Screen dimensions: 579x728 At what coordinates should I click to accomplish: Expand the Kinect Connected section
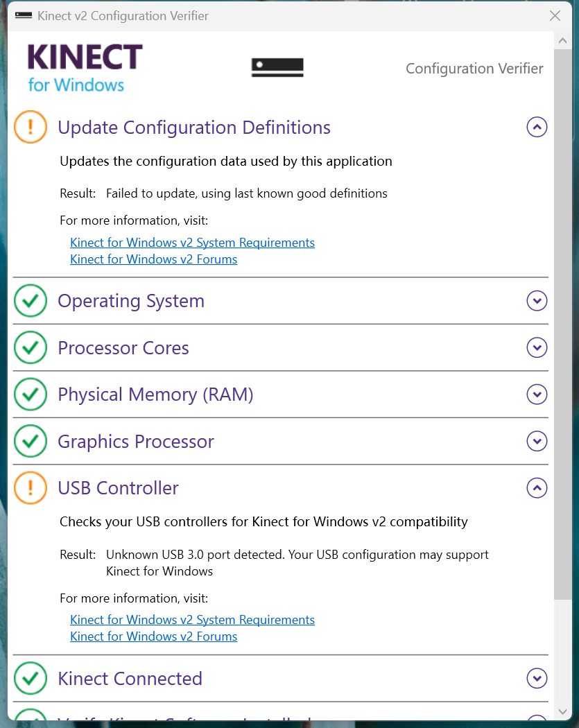click(x=537, y=679)
